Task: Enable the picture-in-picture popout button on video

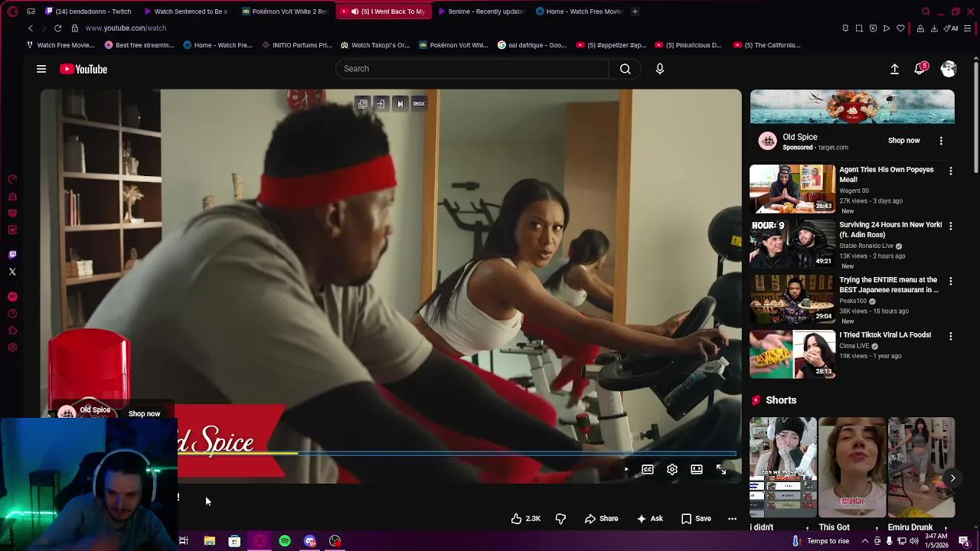Action: pos(363,104)
